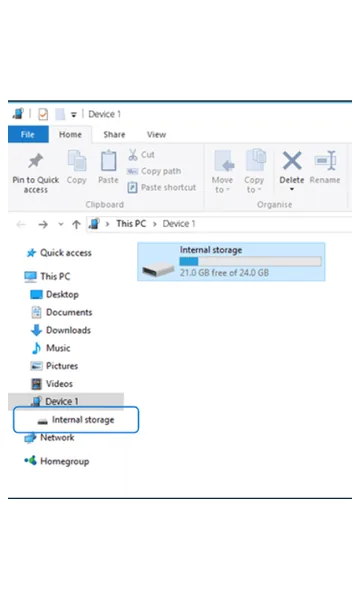Click the Copy ribbon button
The image size is (360, 600).
point(77,166)
